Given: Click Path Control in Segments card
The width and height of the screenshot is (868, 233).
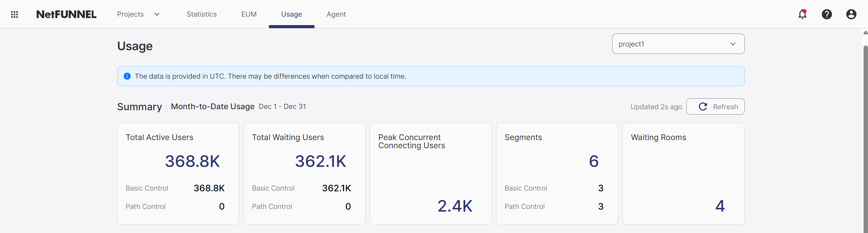Looking at the screenshot, I should (x=524, y=207).
